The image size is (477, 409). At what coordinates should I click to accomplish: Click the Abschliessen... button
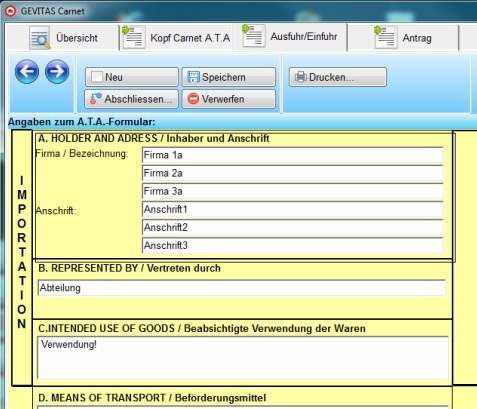132,99
